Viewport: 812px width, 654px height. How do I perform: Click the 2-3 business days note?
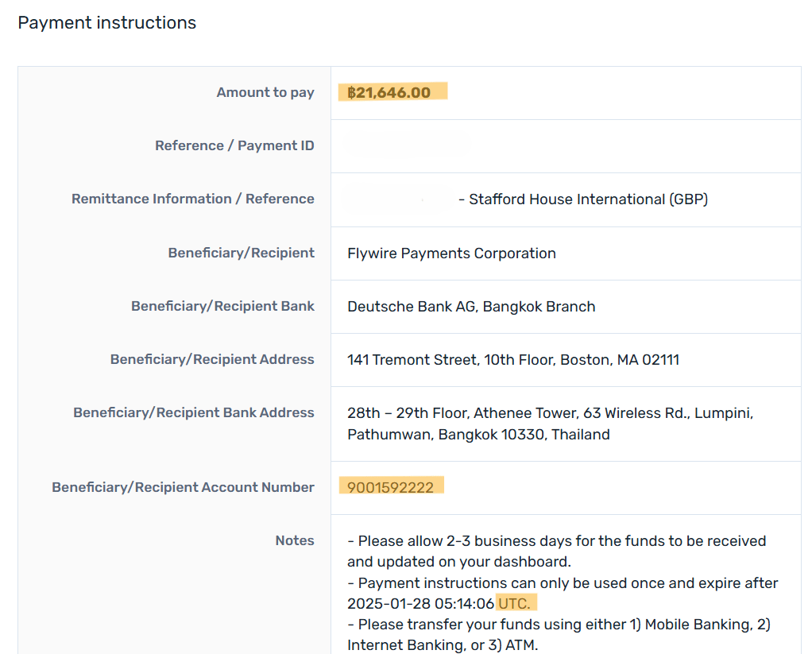[556, 541]
